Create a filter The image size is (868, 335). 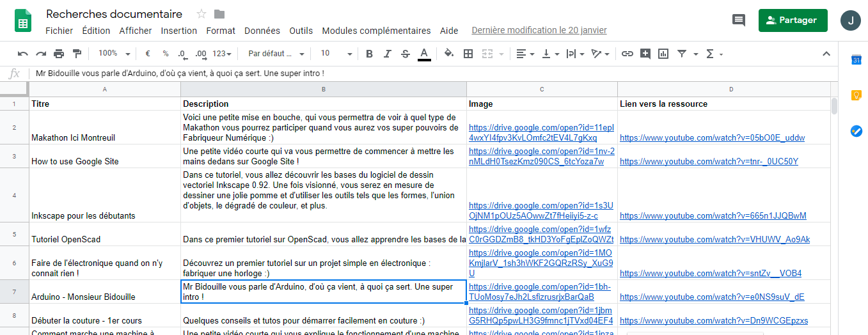(x=682, y=54)
